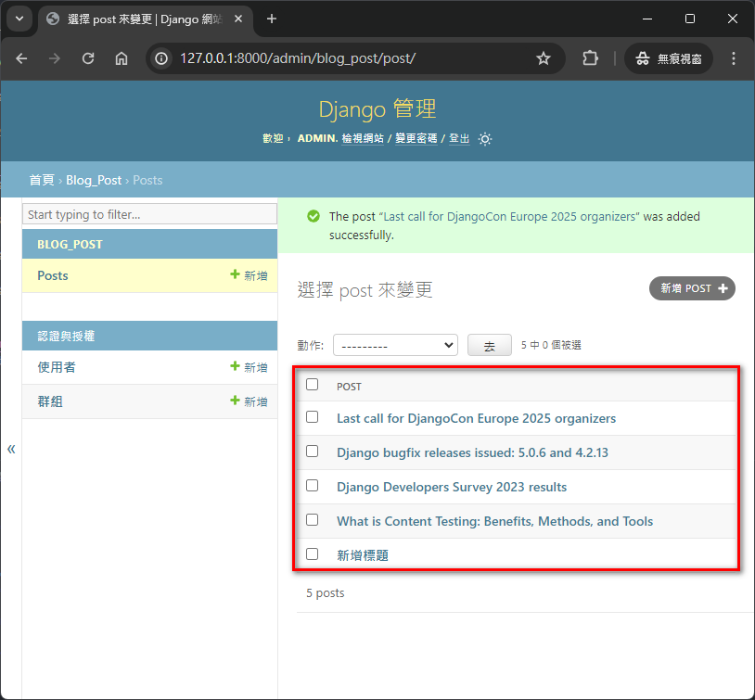This screenshot has height=700, width=755.
Task: Open 使用者 users in sidebar
Action: (x=57, y=367)
